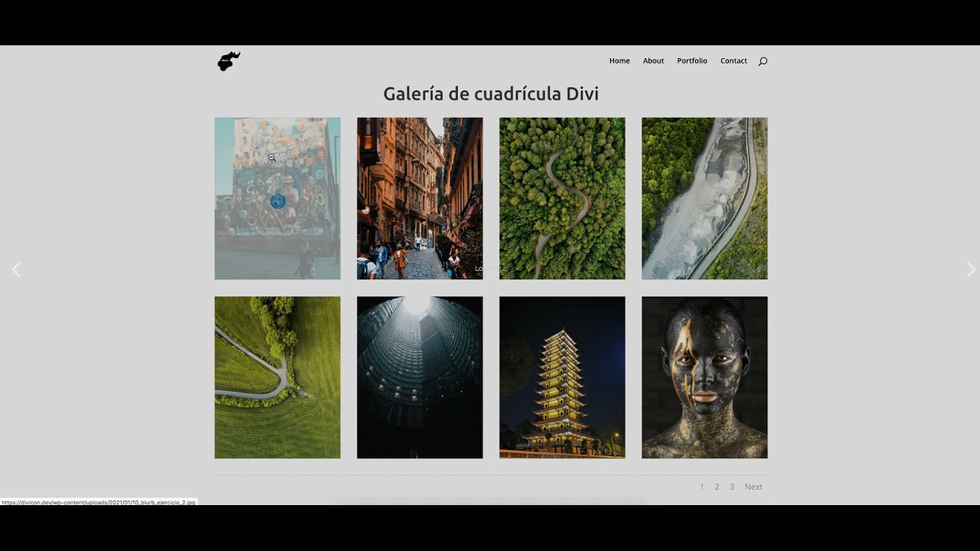Open the illuminated pagoda thumbnail
Viewport: 980px width, 551px height.
click(562, 377)
